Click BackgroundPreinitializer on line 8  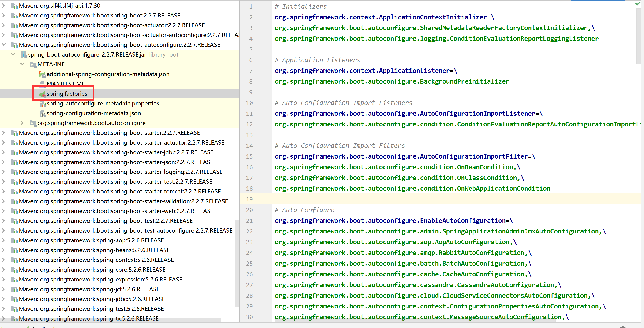click(x=464, y=81)
